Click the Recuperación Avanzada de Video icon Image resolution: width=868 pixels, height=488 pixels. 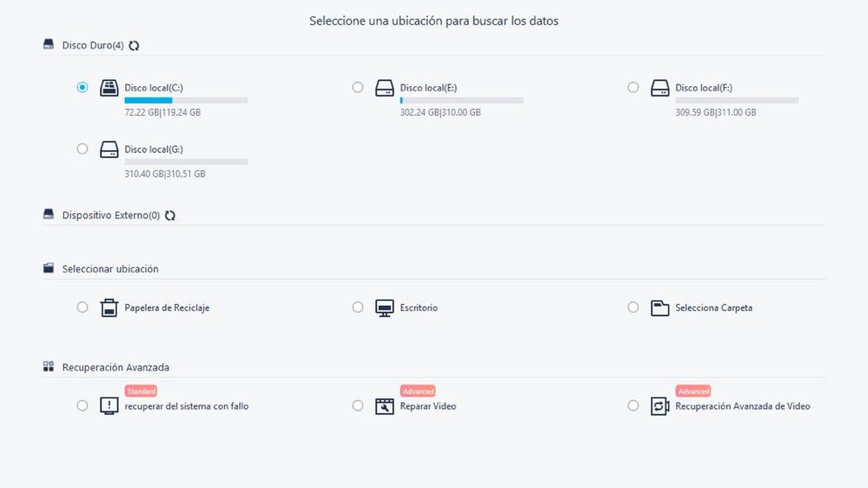pos(660,406)
